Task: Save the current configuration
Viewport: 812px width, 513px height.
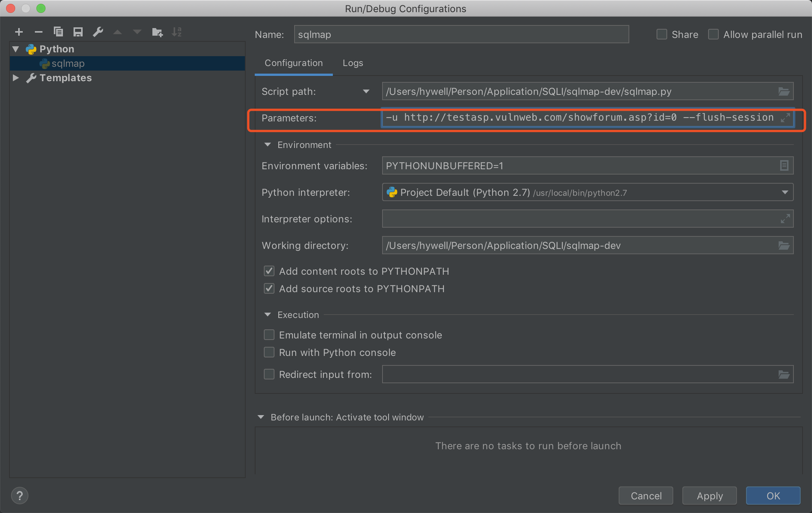Action: coord(78,32)
